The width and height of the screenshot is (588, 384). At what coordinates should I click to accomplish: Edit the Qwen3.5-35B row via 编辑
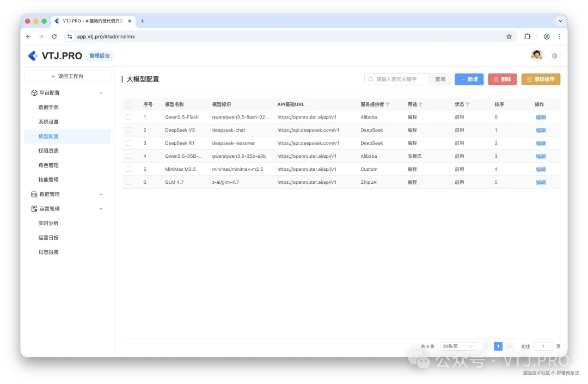coord(541,156)
